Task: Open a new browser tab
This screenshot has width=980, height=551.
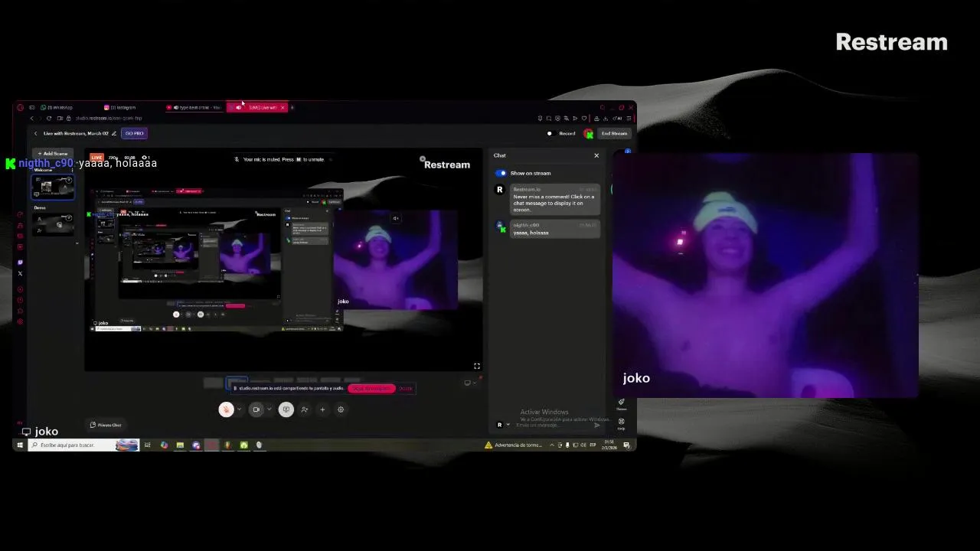Action: point(292,107)
